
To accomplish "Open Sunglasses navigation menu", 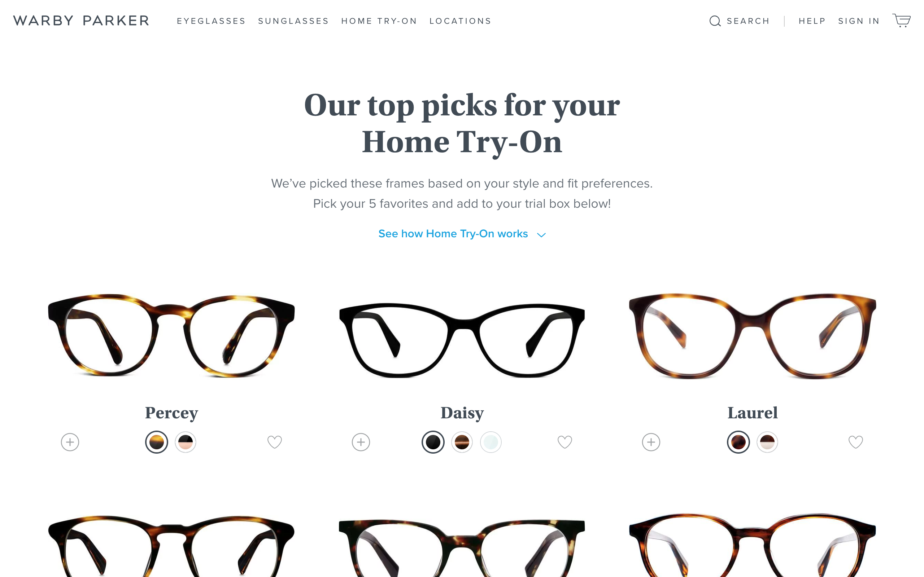I will click(x=293, y=21).
